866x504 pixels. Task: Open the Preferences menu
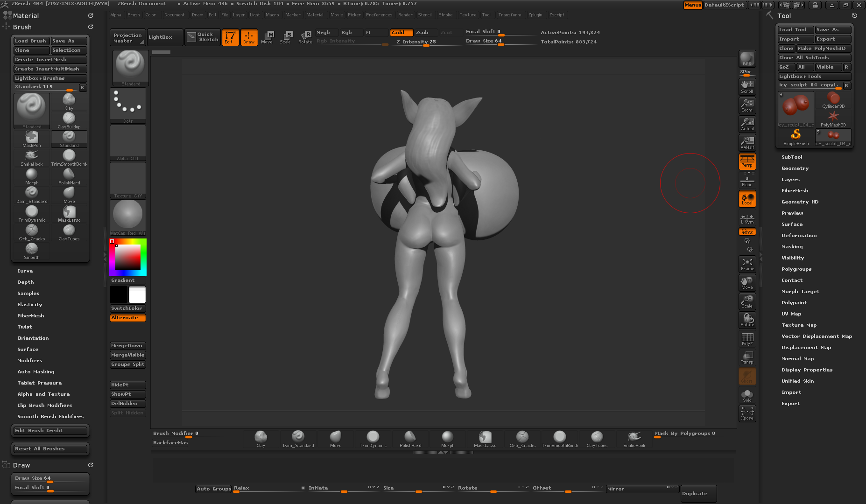click(x=379, y=15)
